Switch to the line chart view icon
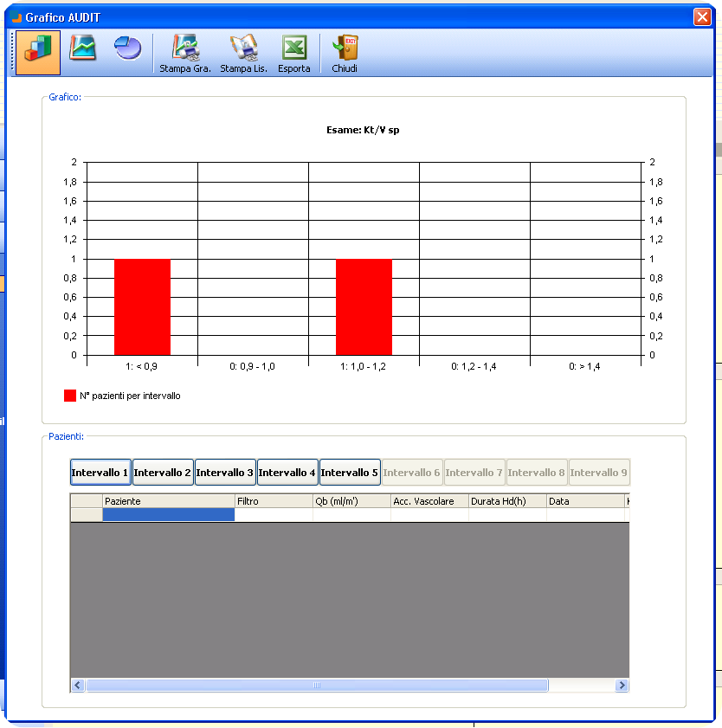The width and height of the screenshot is (722, 728). pos(82,48)
